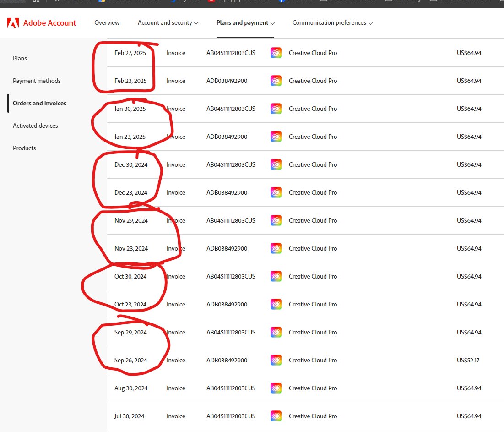This screenshot has height=432, width=504.
Task: Click the Creative Cloud icon in the Feb 23, 2025 row
Action: [x=276, y=81]
